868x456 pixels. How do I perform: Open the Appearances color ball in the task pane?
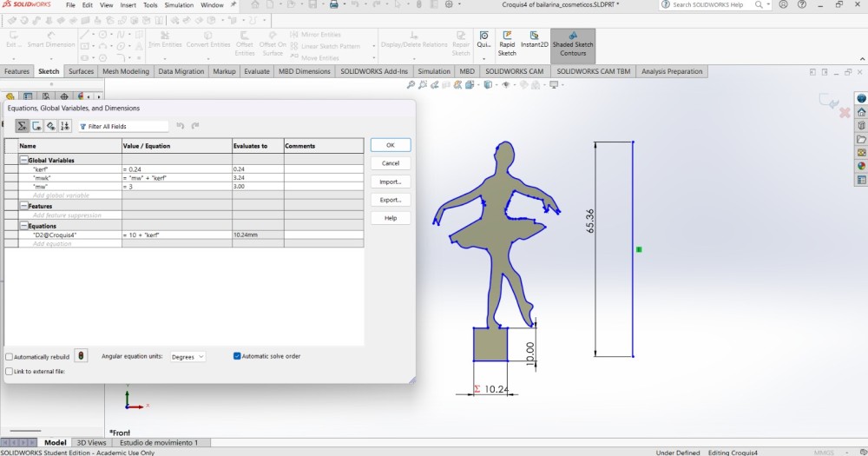click(861, 166)
